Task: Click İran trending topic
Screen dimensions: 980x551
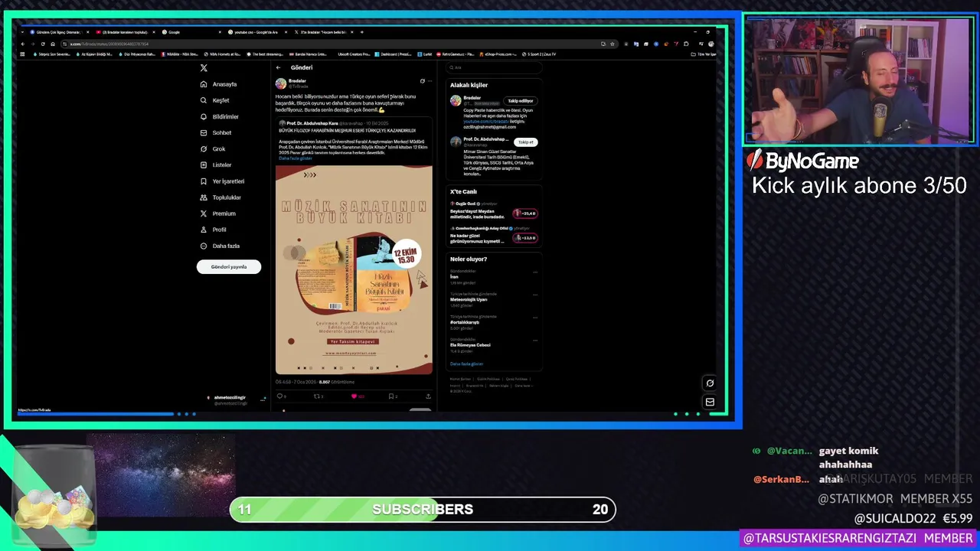Action: tap(454, 277)
